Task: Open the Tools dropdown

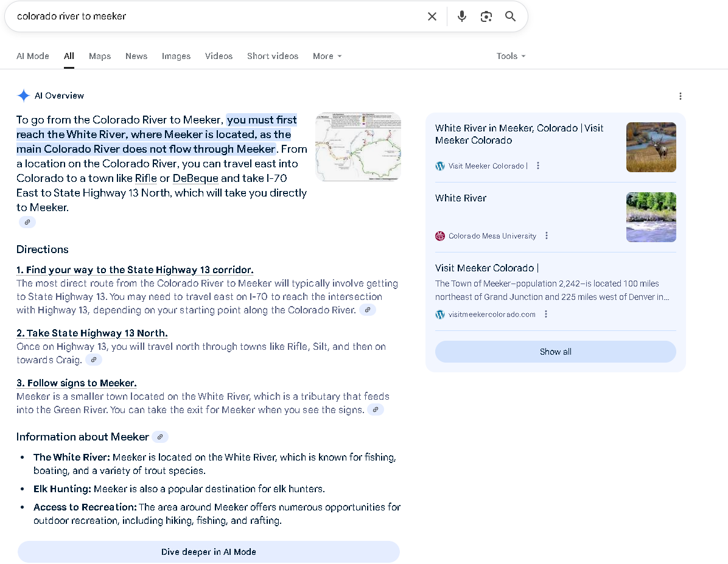Action: (511, 56)
